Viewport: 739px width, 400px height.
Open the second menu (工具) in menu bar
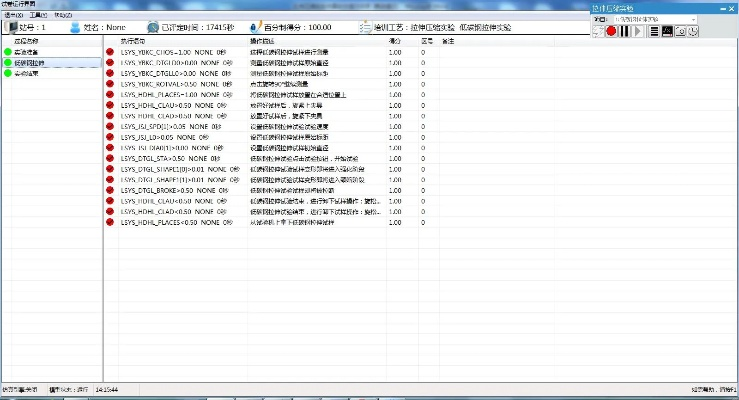tap(38, 16)
